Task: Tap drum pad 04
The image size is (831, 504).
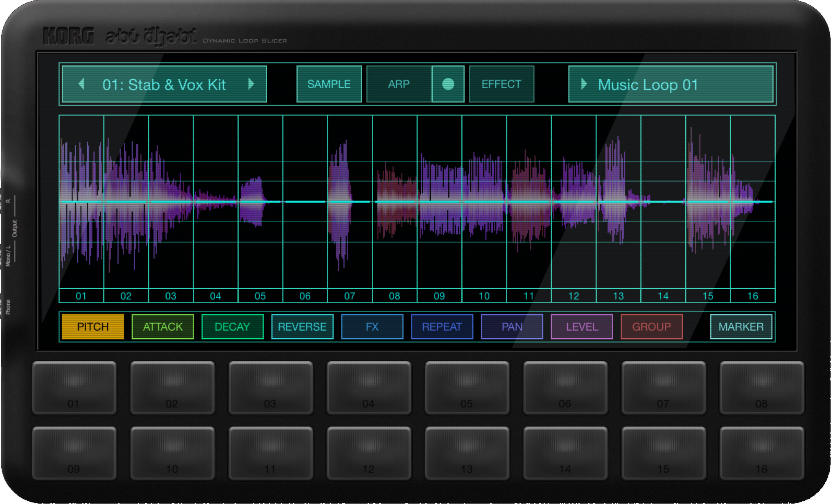Action: (x=369, y=387)
